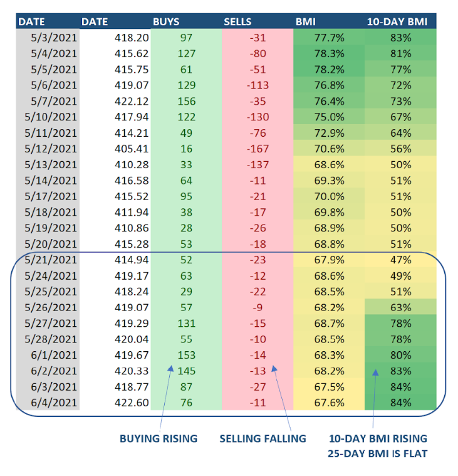Click the 5/3/2021 date cell
The width and height of the screenshot is (458, 476).
click(x=53, y=38)
